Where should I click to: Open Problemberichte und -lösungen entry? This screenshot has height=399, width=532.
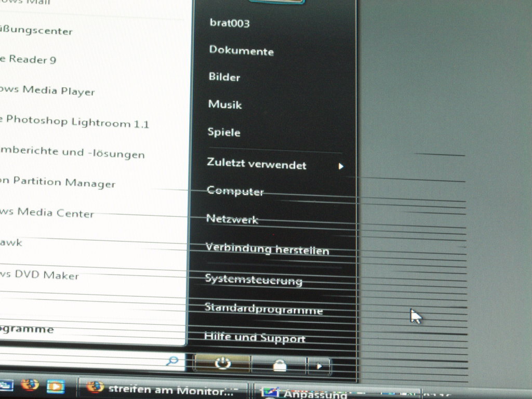73,152
